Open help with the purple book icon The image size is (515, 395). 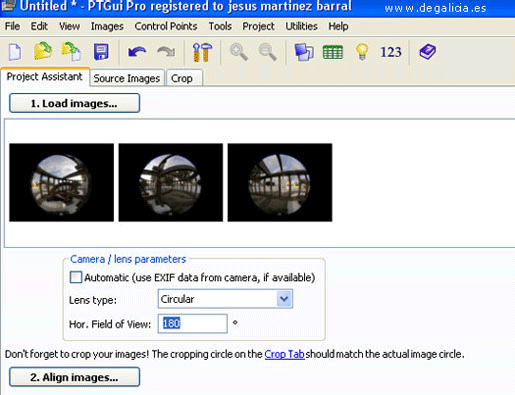point(427,52)
